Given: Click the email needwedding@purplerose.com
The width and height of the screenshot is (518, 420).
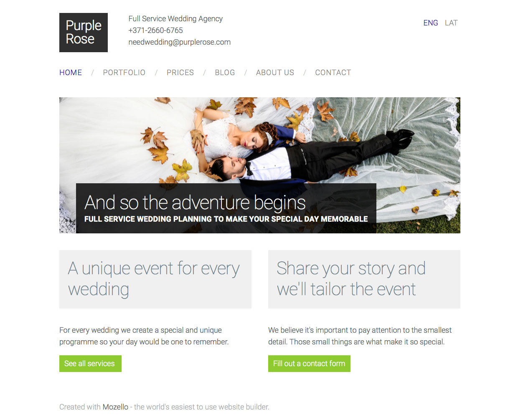Looking at the screenshot, I should pos(180,42).
